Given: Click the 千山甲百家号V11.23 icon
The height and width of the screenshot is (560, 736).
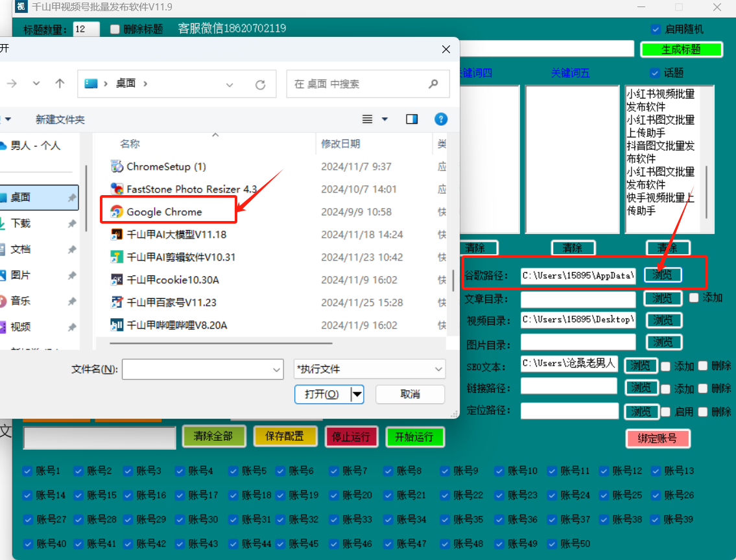Looking at the screenshot, I should [117, 302].
